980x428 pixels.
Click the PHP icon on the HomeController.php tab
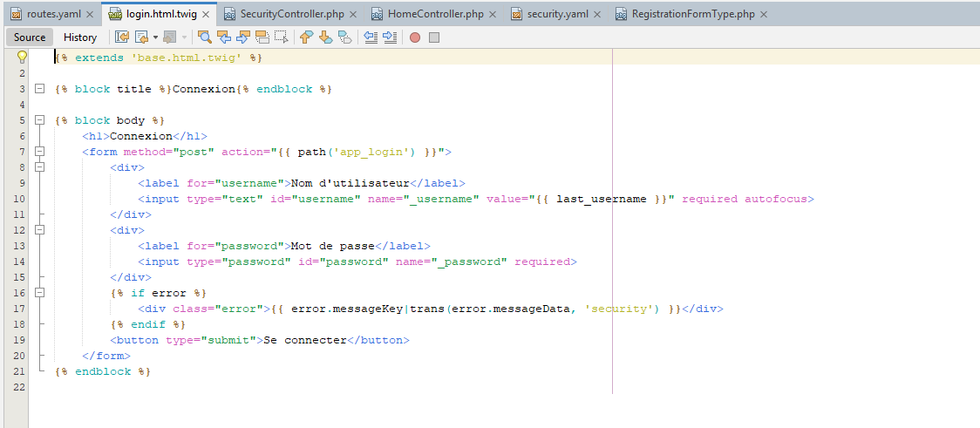tap(377, 14)
